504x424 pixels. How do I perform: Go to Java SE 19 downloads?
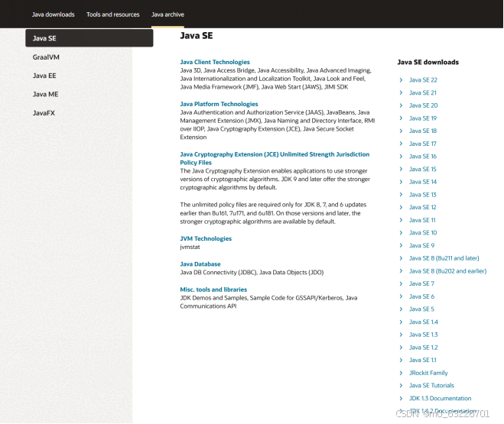[423, 118]
